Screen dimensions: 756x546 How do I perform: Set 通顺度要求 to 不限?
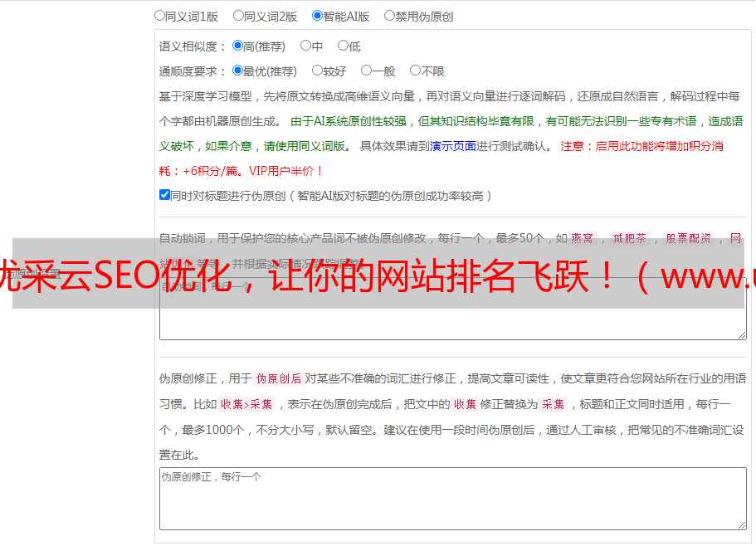click(415, 71)
